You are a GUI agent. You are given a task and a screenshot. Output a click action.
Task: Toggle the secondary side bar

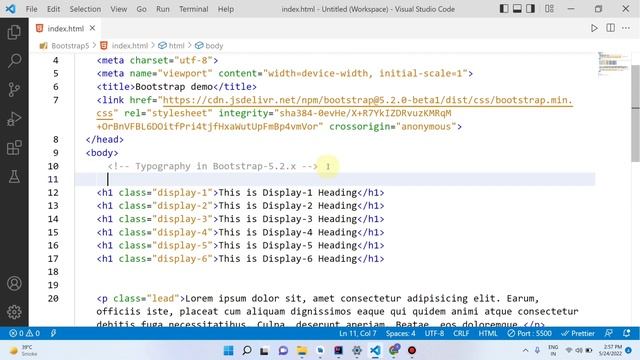530,9
